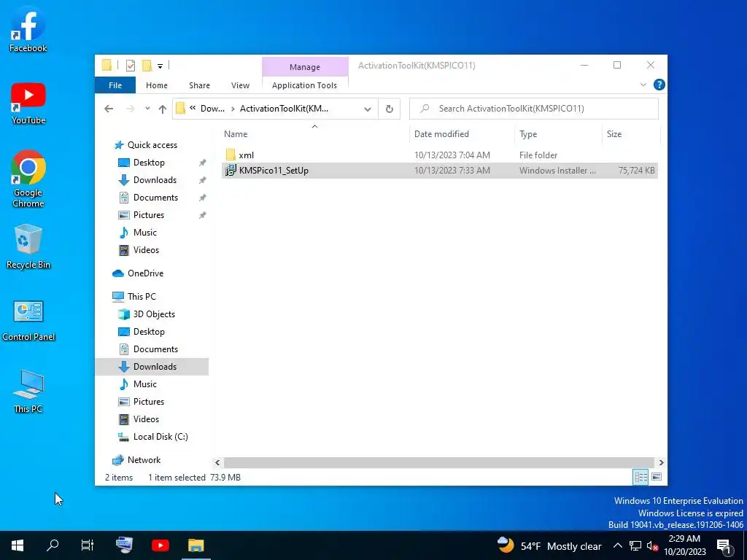The width and height of the screenshot is (747, 560).
Task: Open the Windows Start menu
Action: click(x=18, y=545)
